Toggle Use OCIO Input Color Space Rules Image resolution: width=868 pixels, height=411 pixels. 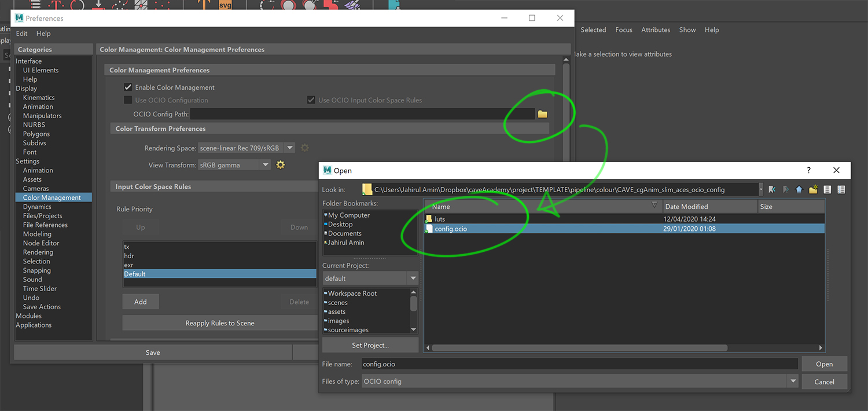coord(311,100)
